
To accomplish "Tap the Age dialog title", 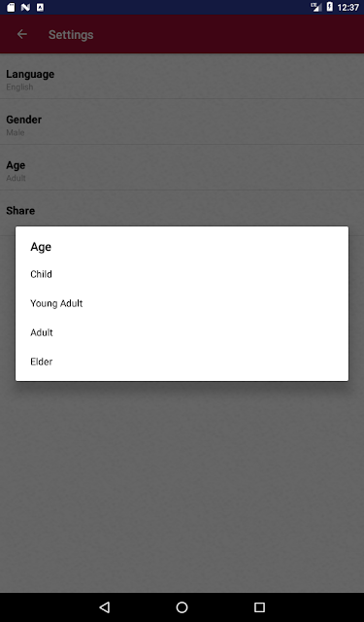I will (41, 247).
